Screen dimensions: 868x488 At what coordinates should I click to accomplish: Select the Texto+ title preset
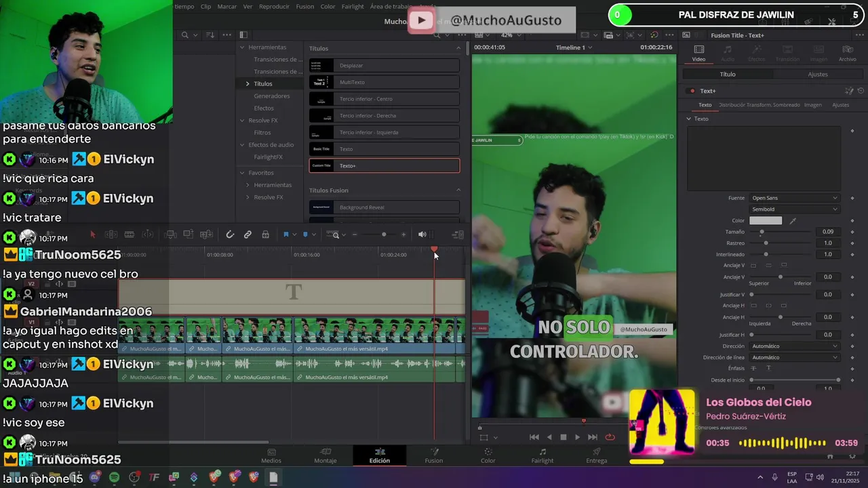pos(384,165)
